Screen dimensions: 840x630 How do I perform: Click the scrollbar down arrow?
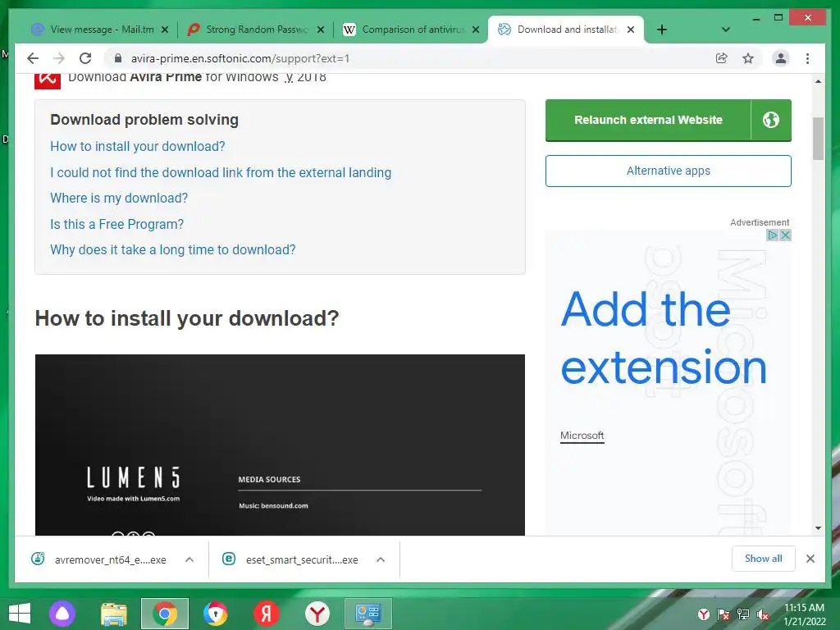pos(818,528)
